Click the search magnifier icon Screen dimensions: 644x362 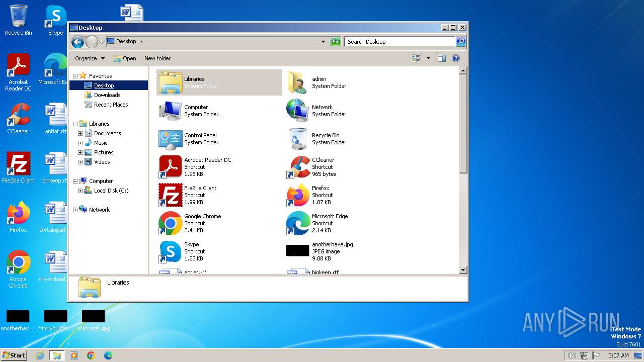click(x=460, y=42)
